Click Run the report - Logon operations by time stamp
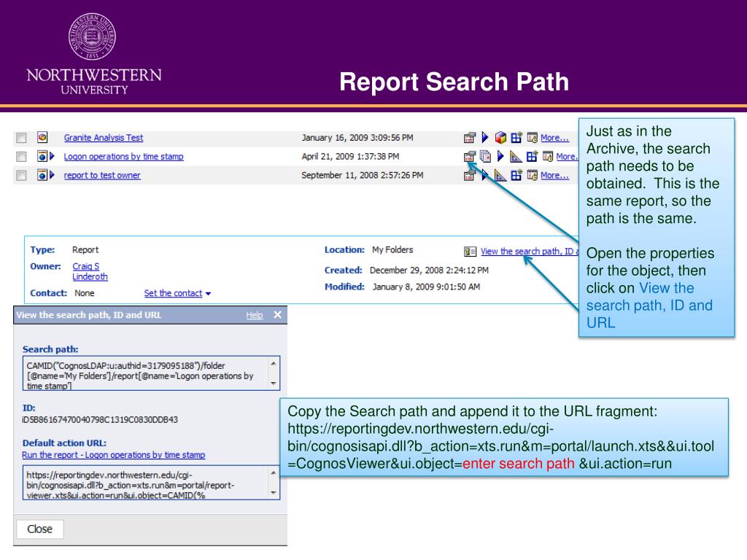 113,455
